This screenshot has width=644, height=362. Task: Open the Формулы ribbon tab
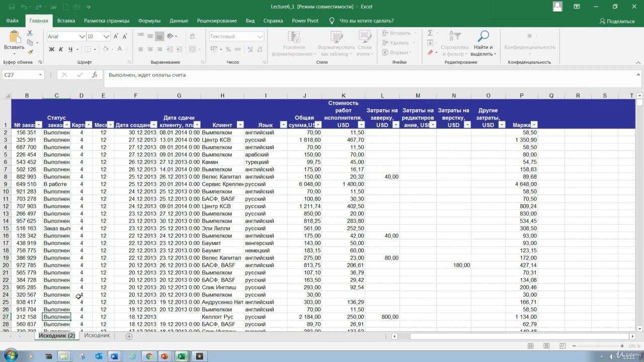149,21
